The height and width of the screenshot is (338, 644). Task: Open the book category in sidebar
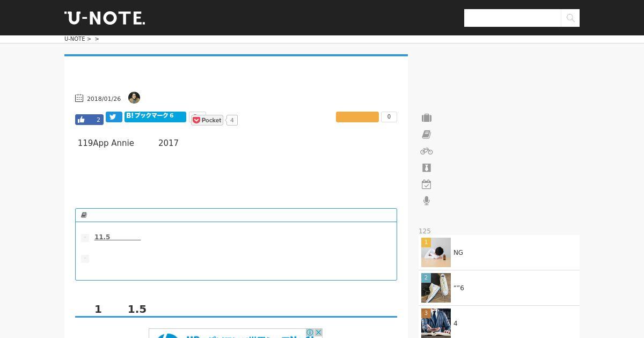pyautogui.click(x=427, y=135)
